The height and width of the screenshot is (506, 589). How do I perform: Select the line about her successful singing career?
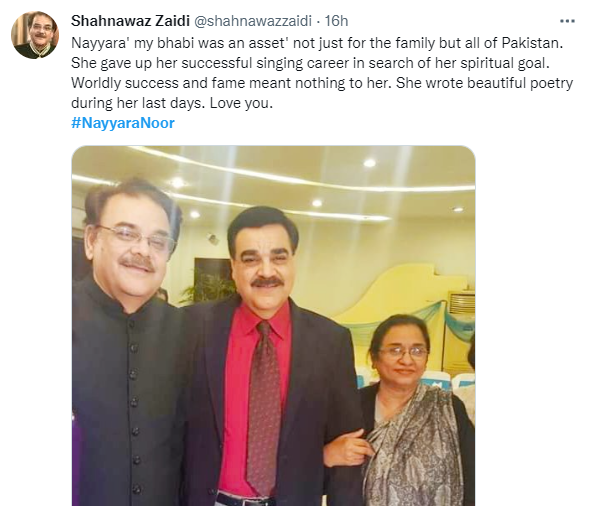pyautogui.click(x=310, y=63)
